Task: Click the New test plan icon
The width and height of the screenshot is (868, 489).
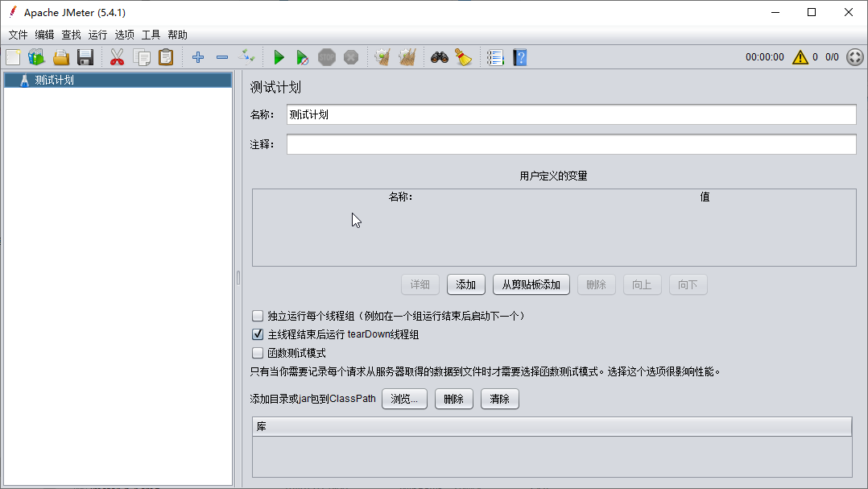Action: coord(13,57)
